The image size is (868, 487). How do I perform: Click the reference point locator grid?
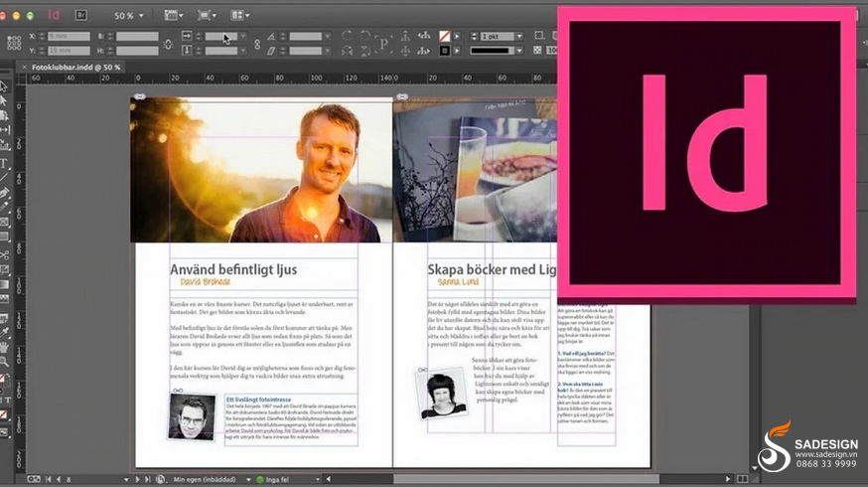pos(14,43)
